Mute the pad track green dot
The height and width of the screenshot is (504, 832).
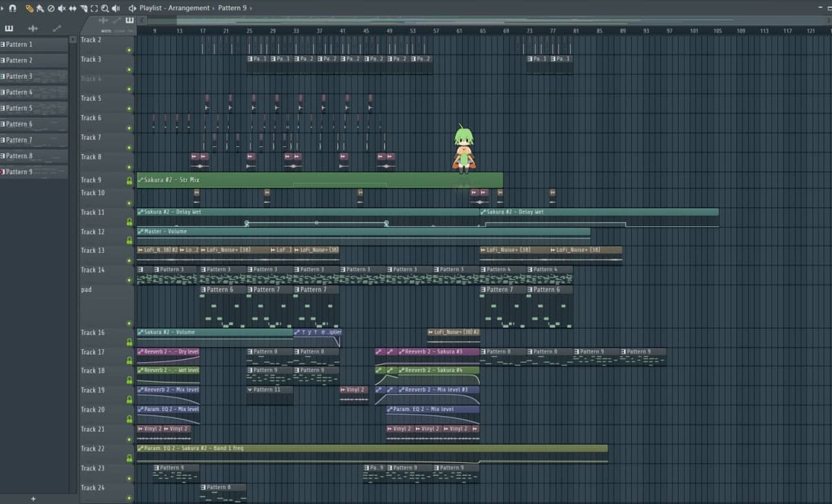[129, 323]
